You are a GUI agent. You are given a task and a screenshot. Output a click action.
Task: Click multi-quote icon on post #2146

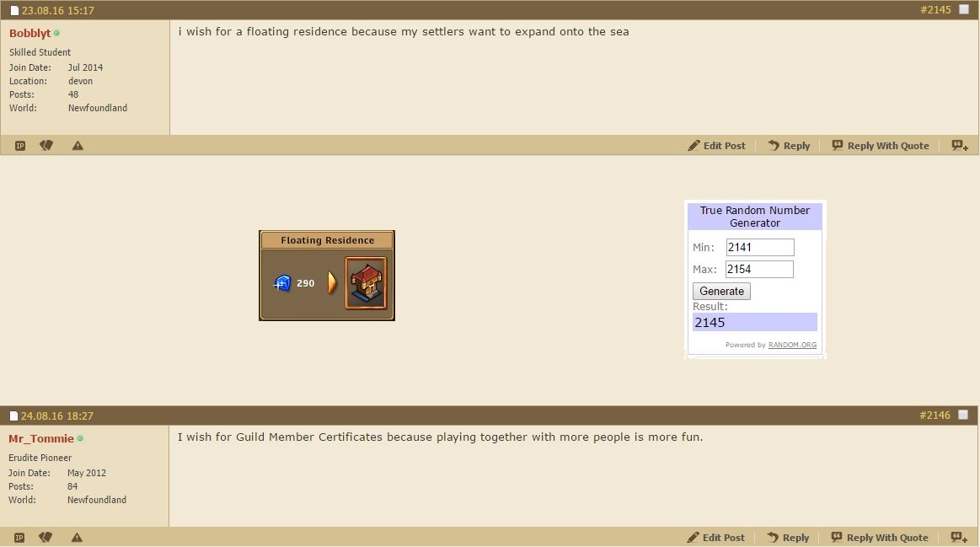click(960, 538)
